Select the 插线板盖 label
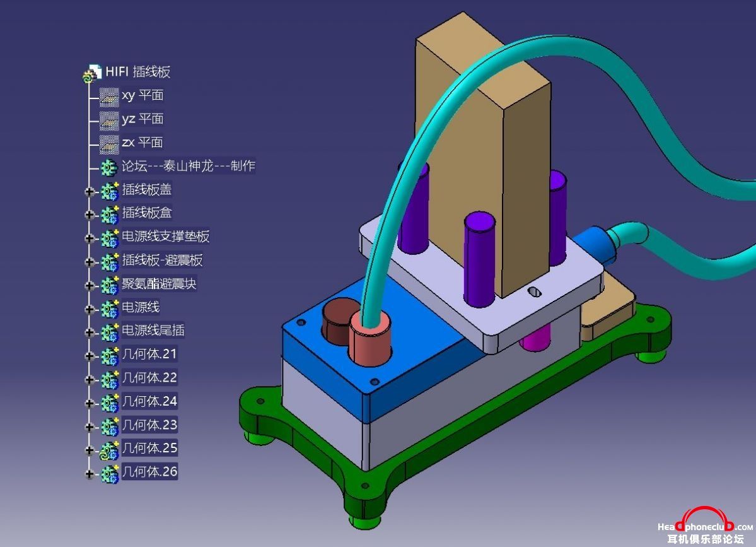The width and height of the screenshot is (756, 547). [146, 189]
